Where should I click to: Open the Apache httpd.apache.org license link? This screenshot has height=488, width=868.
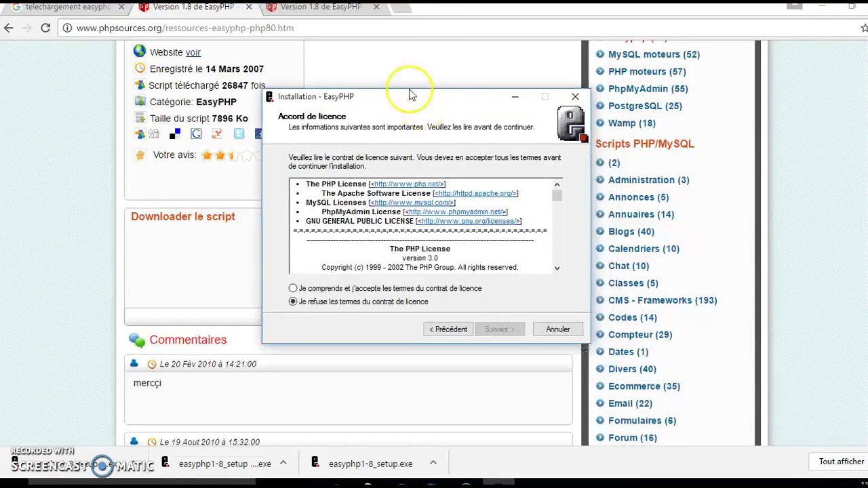pyautogui.click(x=475, y=193)
